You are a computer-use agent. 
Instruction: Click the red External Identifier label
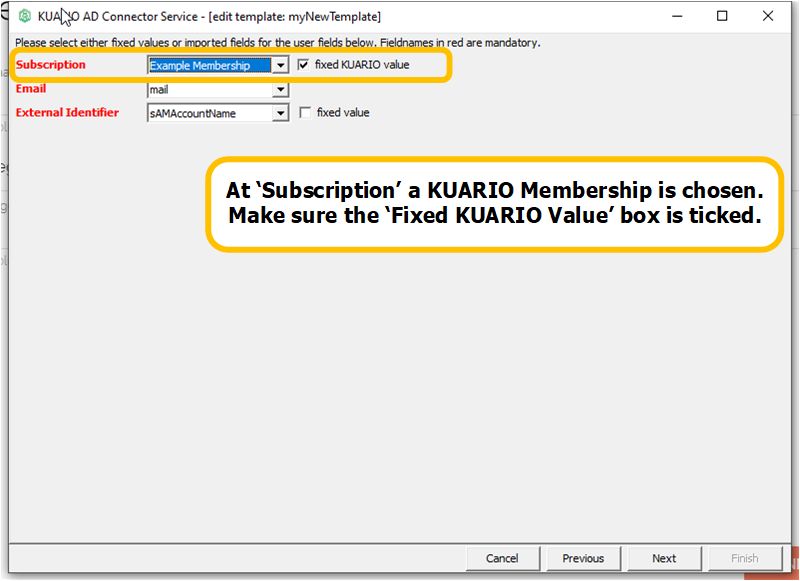coord(67,113)
